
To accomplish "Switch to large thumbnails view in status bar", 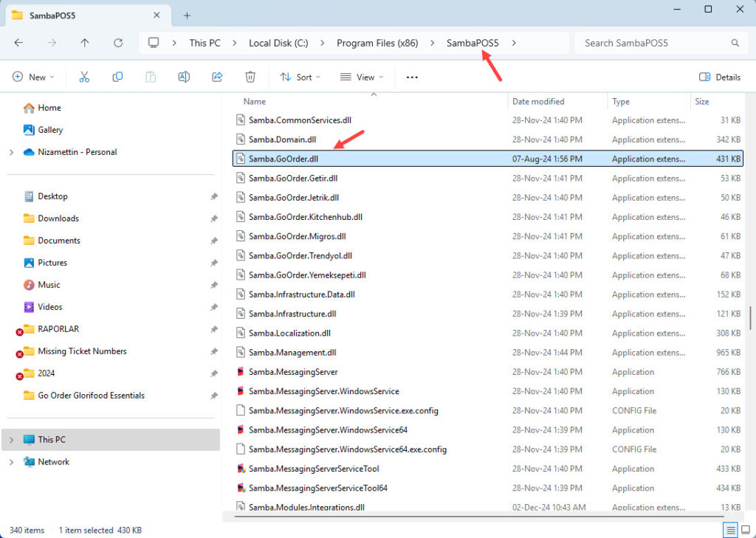I will tap(746, 531).
